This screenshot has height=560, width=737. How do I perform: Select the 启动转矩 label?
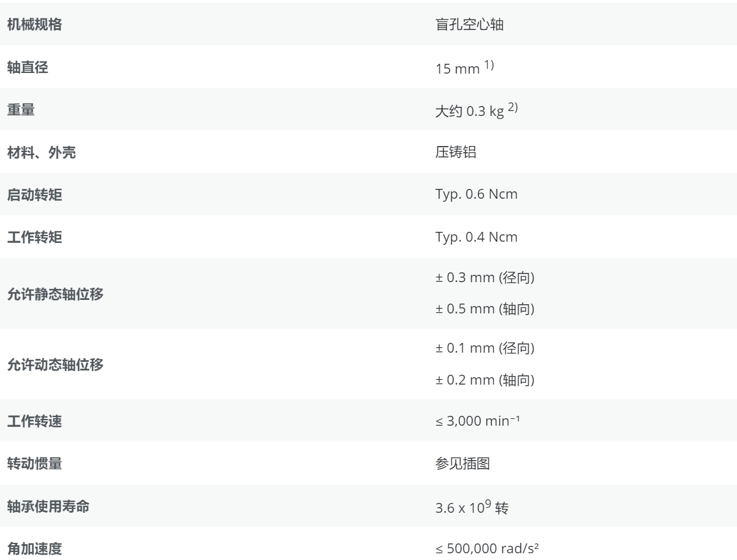[34, 196]
